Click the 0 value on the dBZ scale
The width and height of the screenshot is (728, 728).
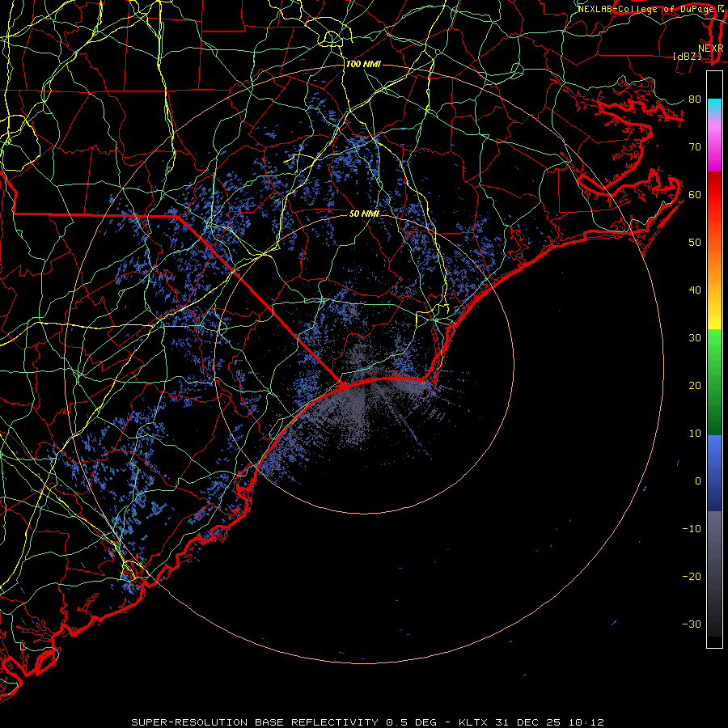point(698,481)
